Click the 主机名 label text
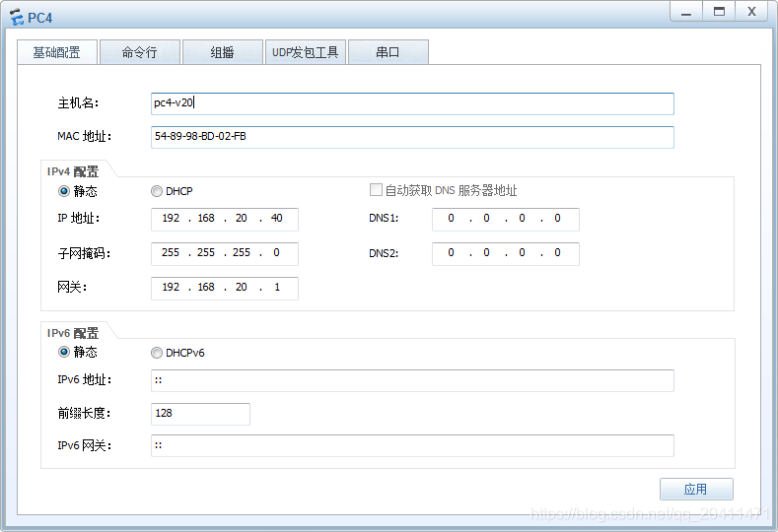 click(78, 103)
